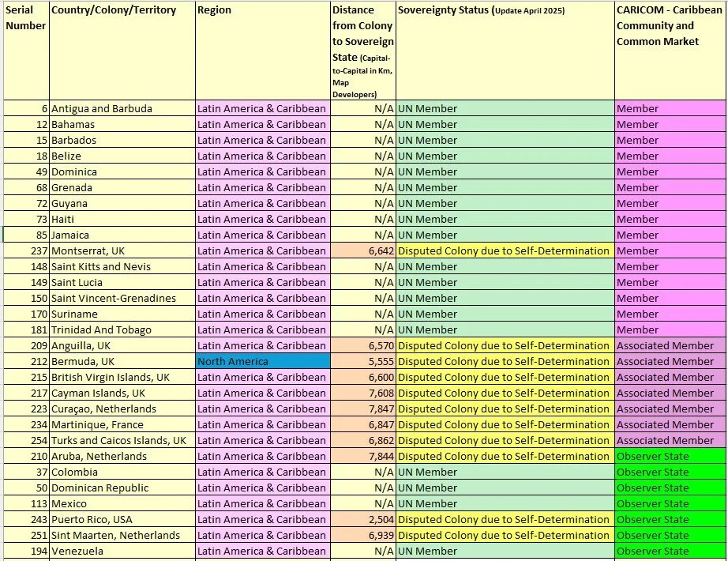Image resolution: width=728 pixels, height=561 pixels.
Task: Select Venezuela's Observer State cell
Action: pos(670,551)
